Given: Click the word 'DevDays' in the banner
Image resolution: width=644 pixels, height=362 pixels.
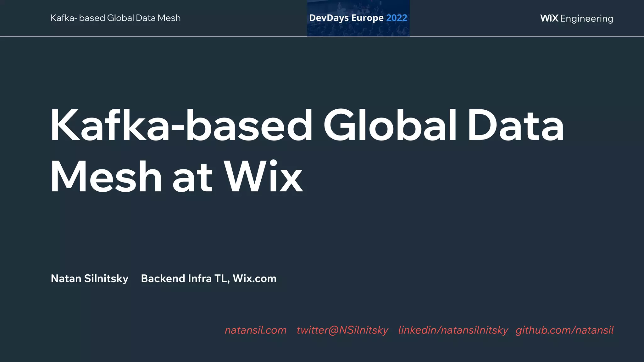Looking at the screenshot, I should point(329,18).
